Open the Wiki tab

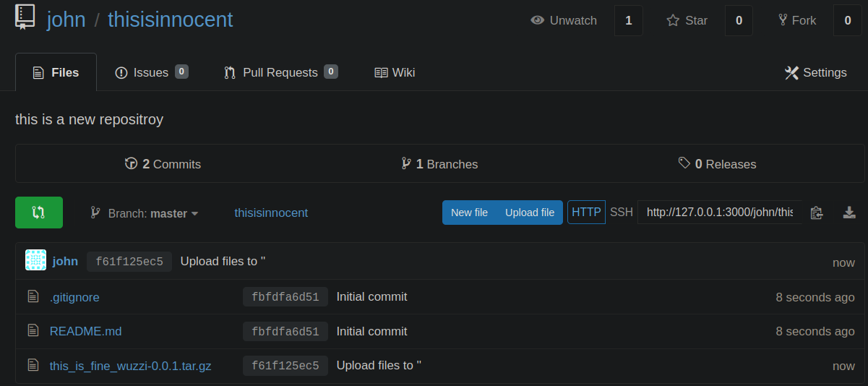coord(395,72)
